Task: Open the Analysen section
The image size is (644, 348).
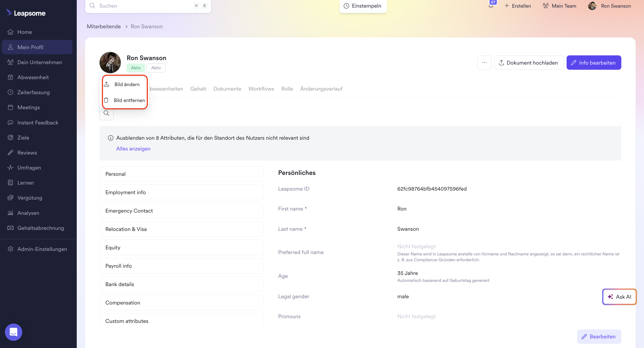Action: pyautogui.click(x=28, y=213)
